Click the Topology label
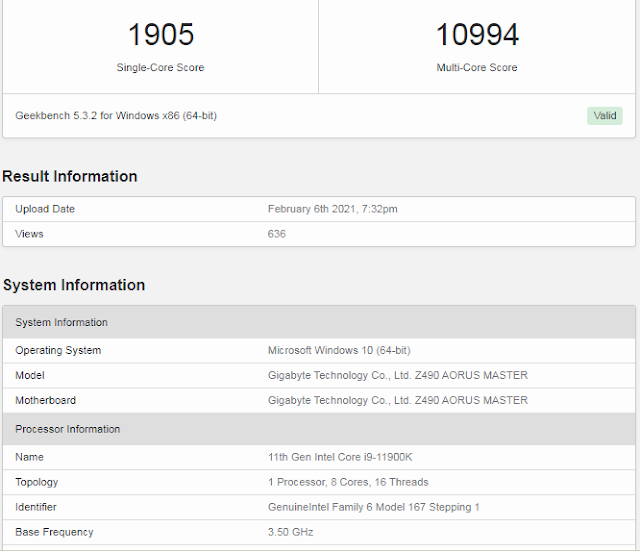This screenshot has width=640, height=552. coord(36,482)
